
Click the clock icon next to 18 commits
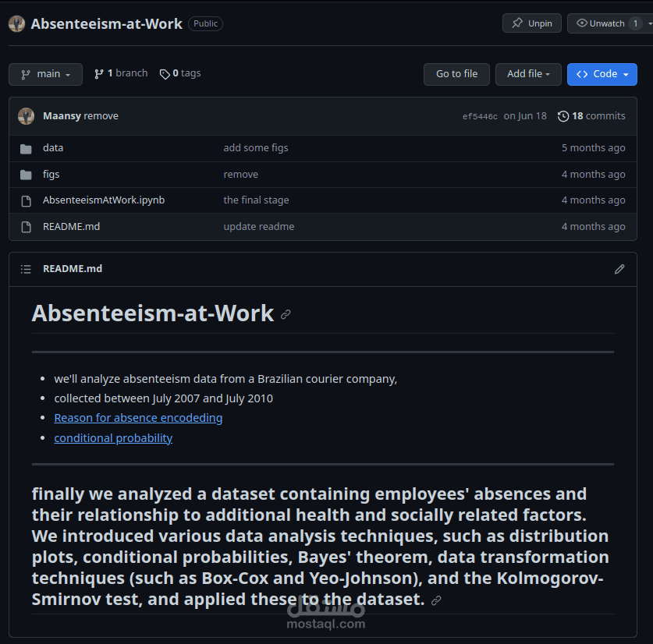563,116
